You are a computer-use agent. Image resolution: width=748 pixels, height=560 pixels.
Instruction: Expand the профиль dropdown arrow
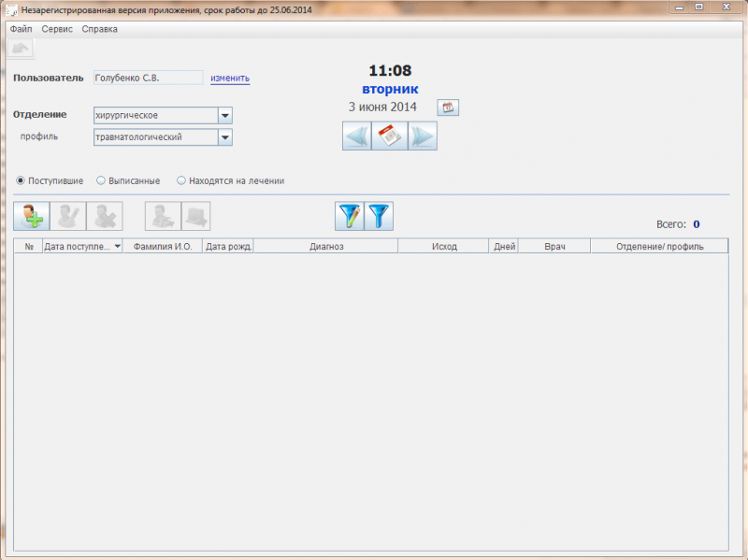(225, 137)
